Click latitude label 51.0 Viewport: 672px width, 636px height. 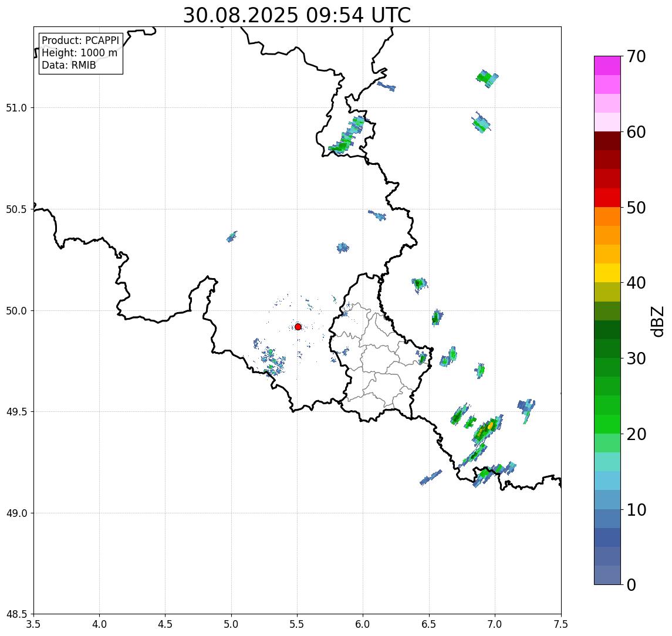coord(16,108)
